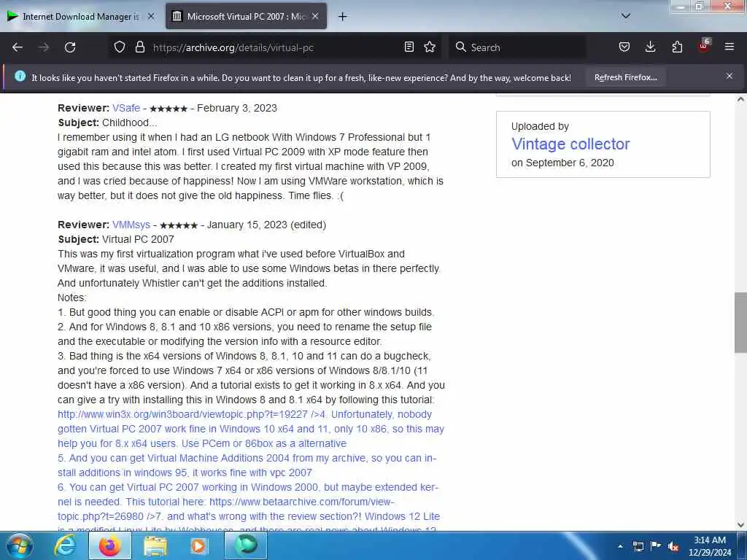The width and height of the screenshot is (747, 560).
Task: Click the green app taskbar icon
Action: (246, 545)
